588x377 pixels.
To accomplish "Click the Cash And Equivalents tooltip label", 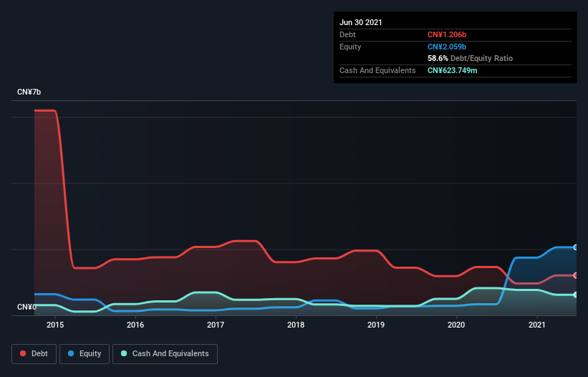I will coord(377,70).
